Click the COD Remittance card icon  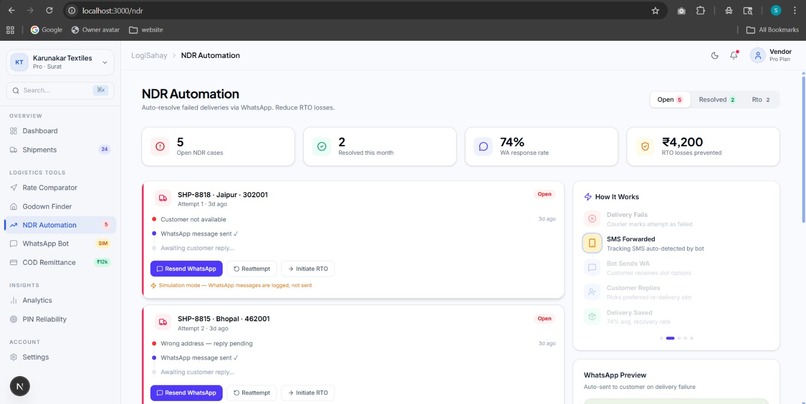pyautogui.click(x=13, y=262)
